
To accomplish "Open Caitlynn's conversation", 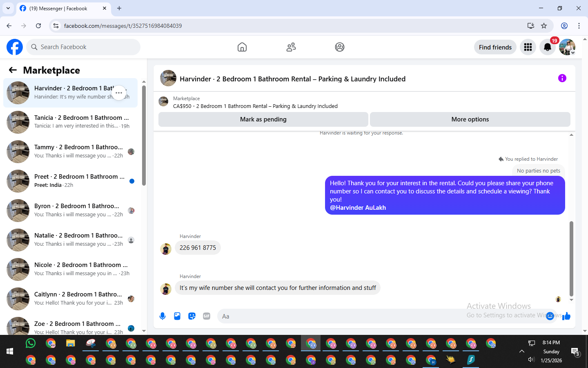I will [x=71, y=299].
